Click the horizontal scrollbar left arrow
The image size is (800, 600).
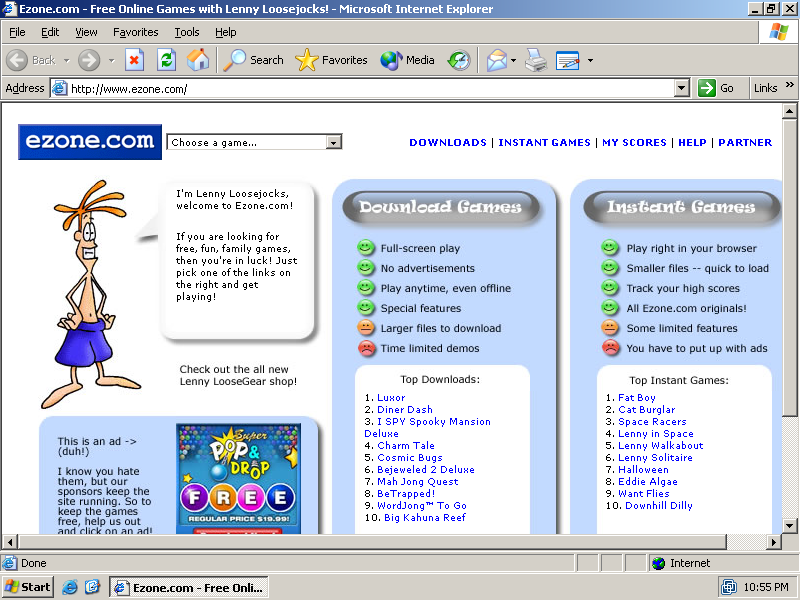pyautogui.click(x=9, y=541)
